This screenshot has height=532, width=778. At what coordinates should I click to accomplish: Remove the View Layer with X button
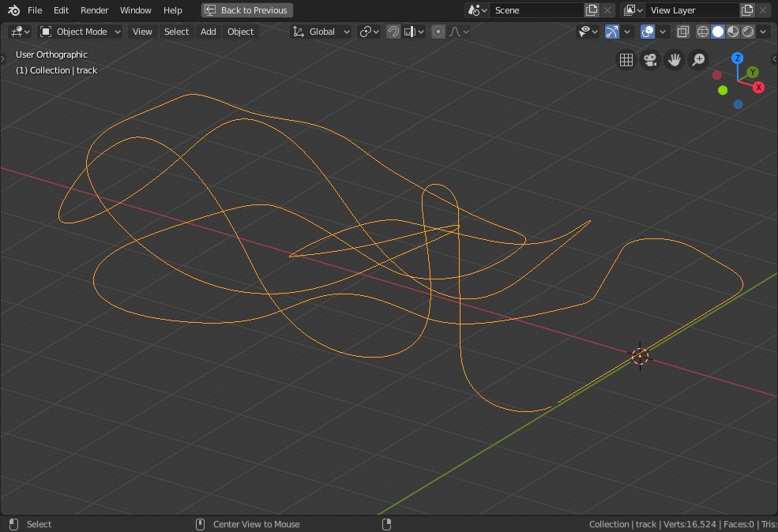pyautogui.click(x=763, y=10)
